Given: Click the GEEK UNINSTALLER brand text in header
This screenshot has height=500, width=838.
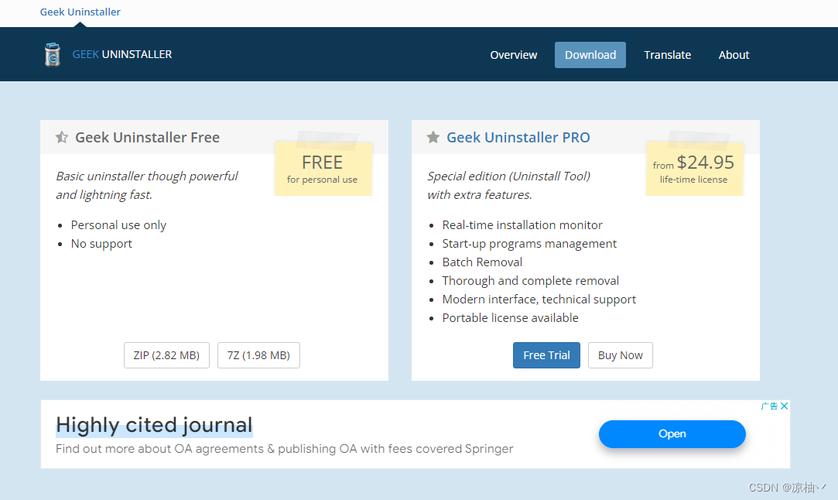Looking at the screenshot, I should click(122, 55).
